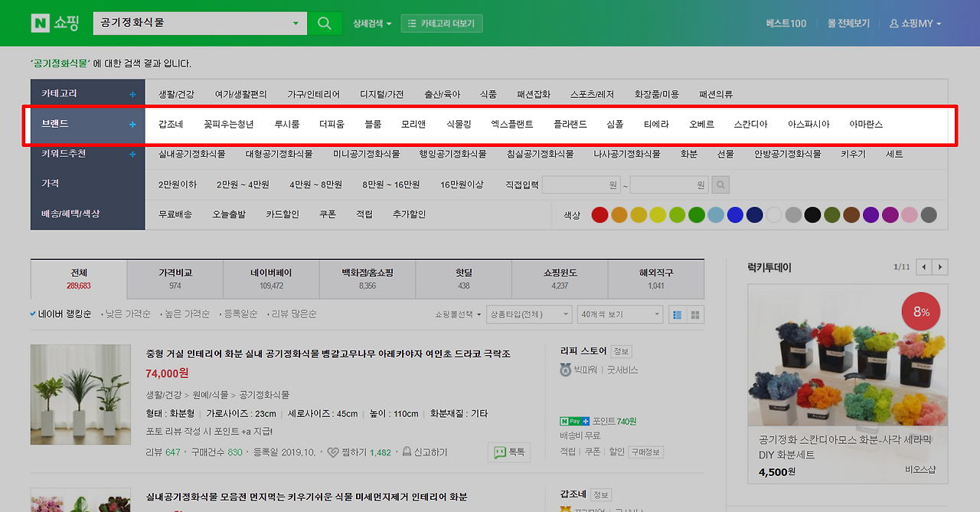
Task: Open 톡톡 chat for the first product
Action: click(x=508, y=452)
